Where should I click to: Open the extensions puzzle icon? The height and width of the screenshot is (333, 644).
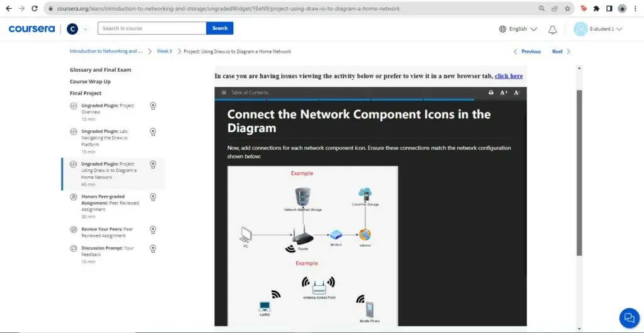click(596, 8)
